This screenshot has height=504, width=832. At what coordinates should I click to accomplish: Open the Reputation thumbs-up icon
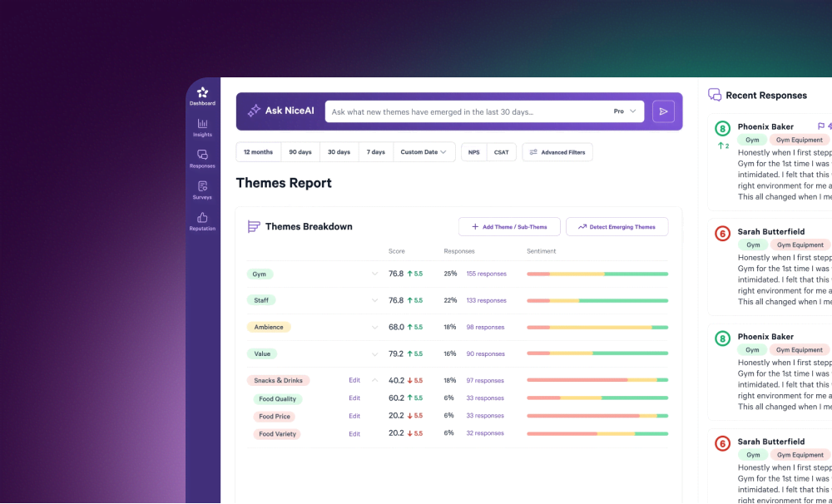click(x=202, y=218)
